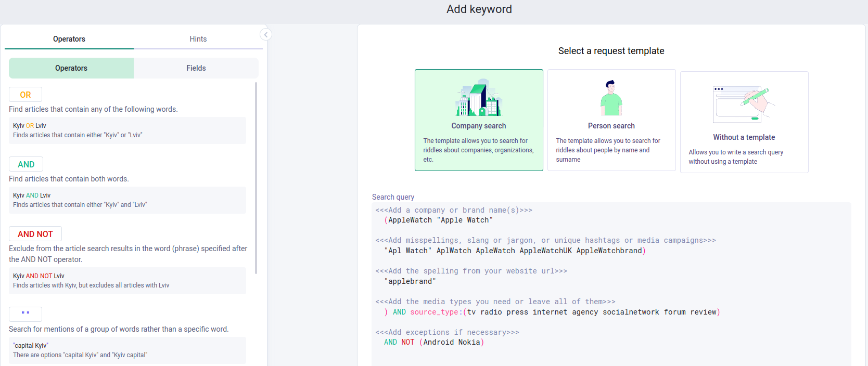Viewport: 868px width, 366px height.
Task: Click the Without a template illustration
Action: (744, 104)
